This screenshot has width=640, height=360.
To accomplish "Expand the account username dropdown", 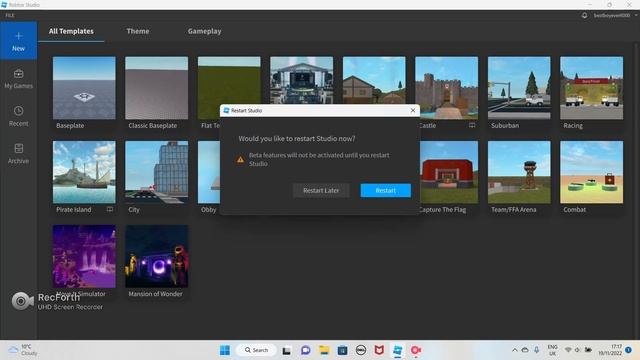I will point(615,15).
